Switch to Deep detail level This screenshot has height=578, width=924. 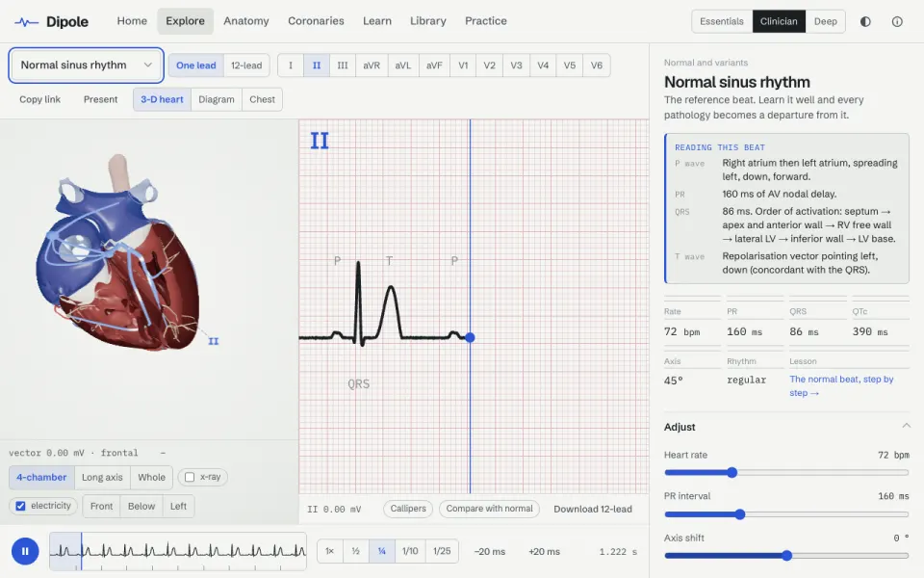pyautogui.click(x=826, y=22)
